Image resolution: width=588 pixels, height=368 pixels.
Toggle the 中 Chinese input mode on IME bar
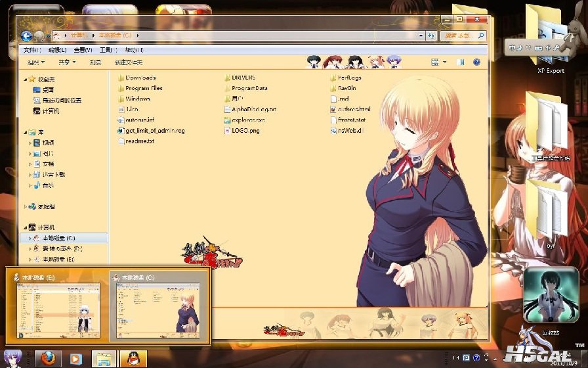tap(511, 48)
